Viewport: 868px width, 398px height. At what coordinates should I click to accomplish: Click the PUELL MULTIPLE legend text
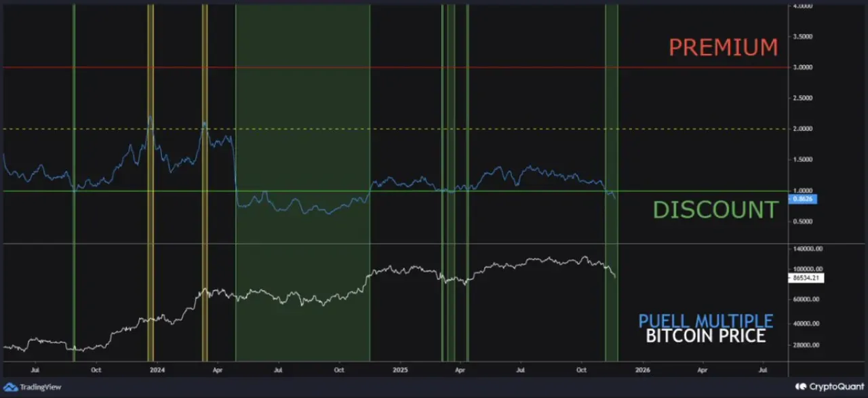click(705, 321)
